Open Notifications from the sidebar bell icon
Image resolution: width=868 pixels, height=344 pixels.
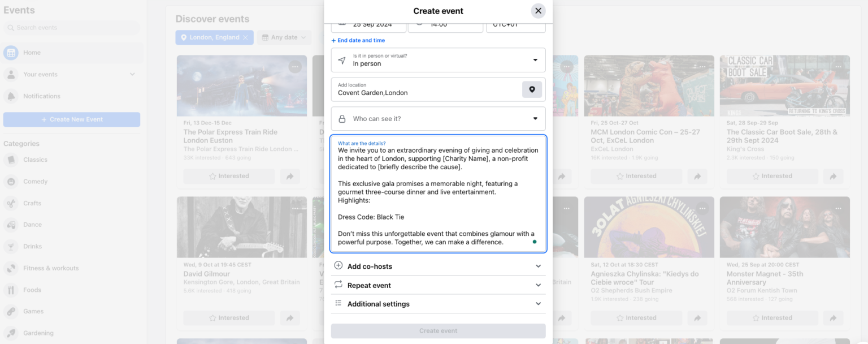coord(11,96)
